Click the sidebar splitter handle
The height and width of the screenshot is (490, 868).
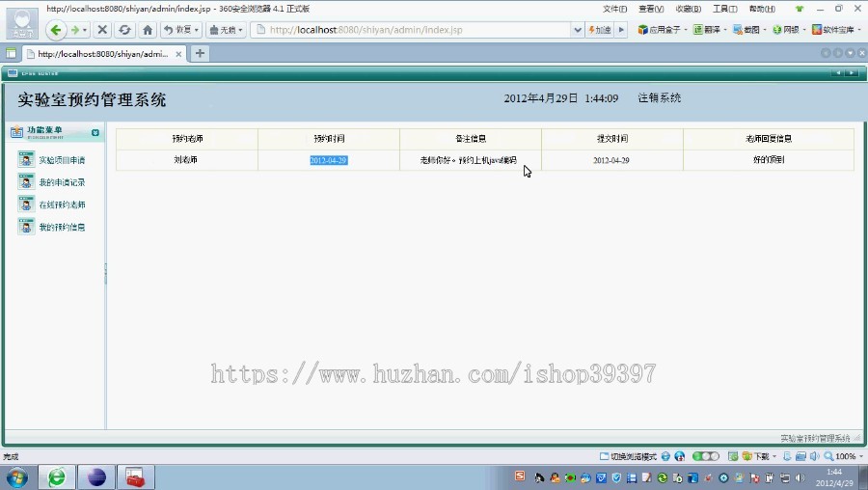tap(105, 274)
